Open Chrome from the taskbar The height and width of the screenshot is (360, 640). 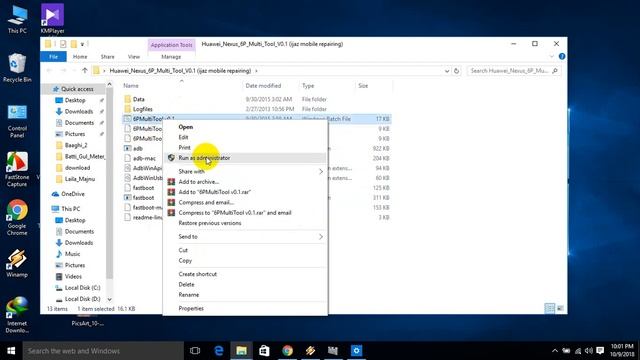[287, 351]
